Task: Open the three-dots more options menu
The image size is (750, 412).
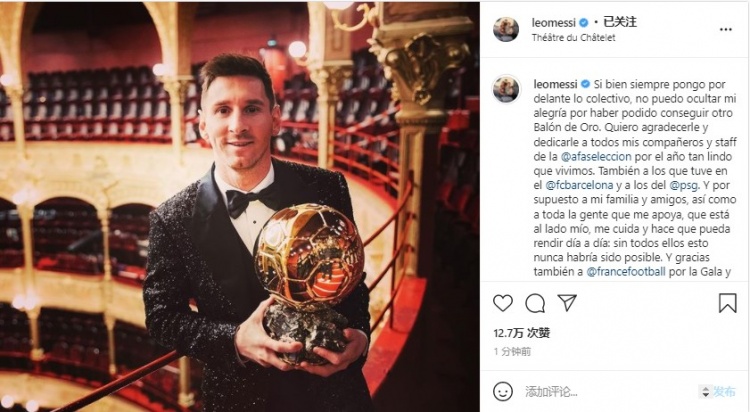Action: (726, 30)
